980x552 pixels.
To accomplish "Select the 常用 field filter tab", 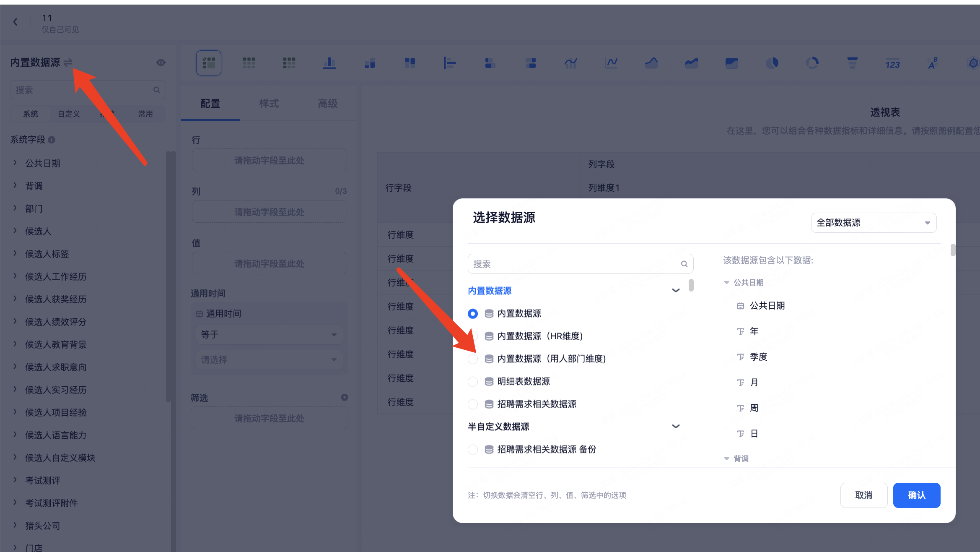I will [145, 114].
